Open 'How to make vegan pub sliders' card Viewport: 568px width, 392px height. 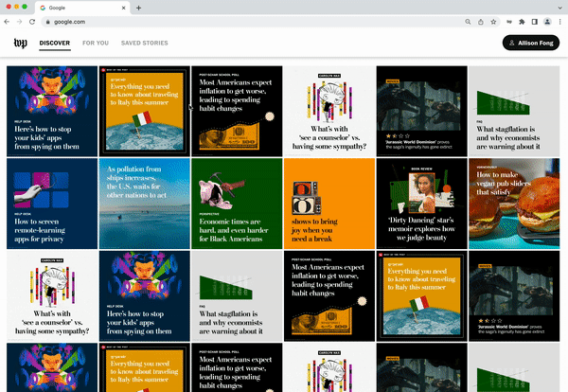[x=514, y=204]
